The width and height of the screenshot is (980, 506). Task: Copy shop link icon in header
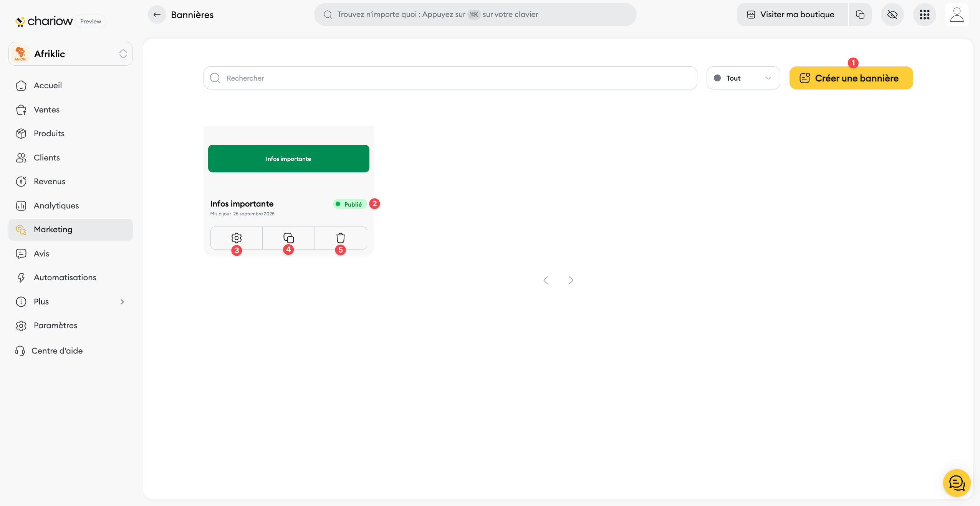(860, 15)
